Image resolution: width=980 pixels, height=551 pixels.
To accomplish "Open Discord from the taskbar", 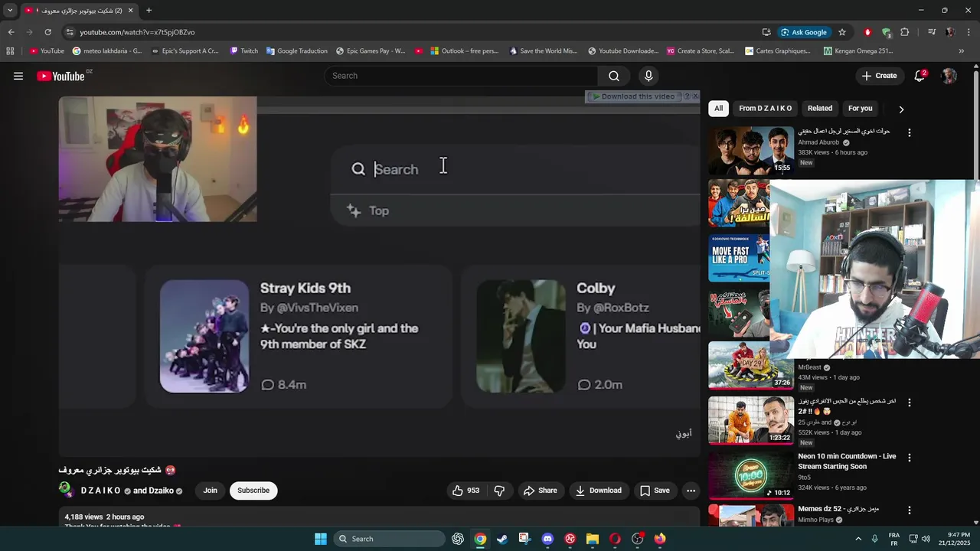I will 547,539.
